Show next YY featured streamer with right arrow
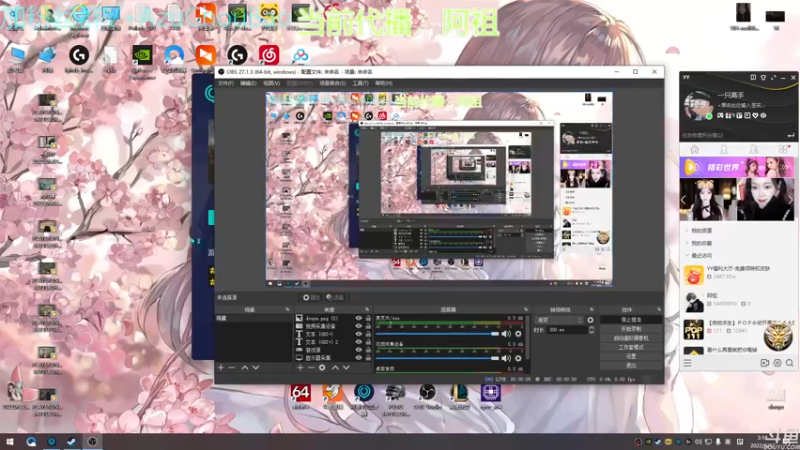The image size is (800, 450). 790,199
